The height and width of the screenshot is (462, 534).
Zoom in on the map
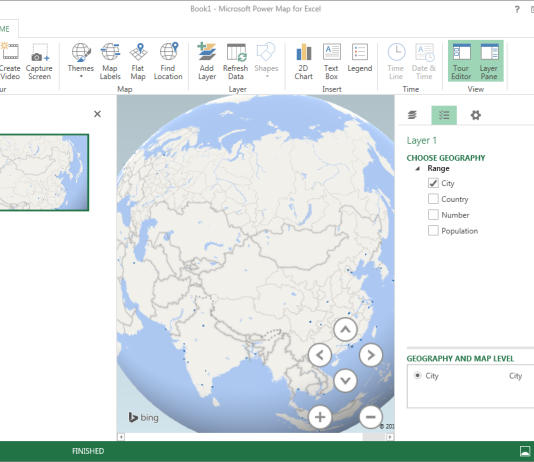(320, 417)
